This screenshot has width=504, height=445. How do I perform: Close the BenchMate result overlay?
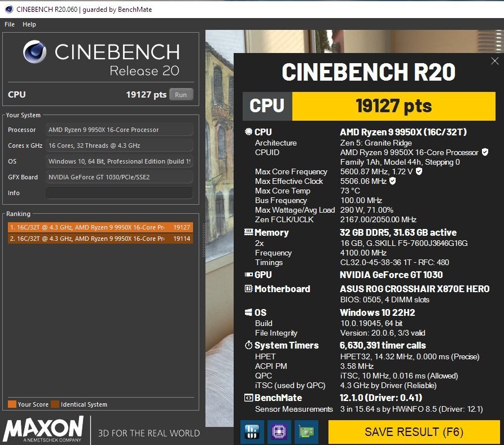click(x=494, y=61)
